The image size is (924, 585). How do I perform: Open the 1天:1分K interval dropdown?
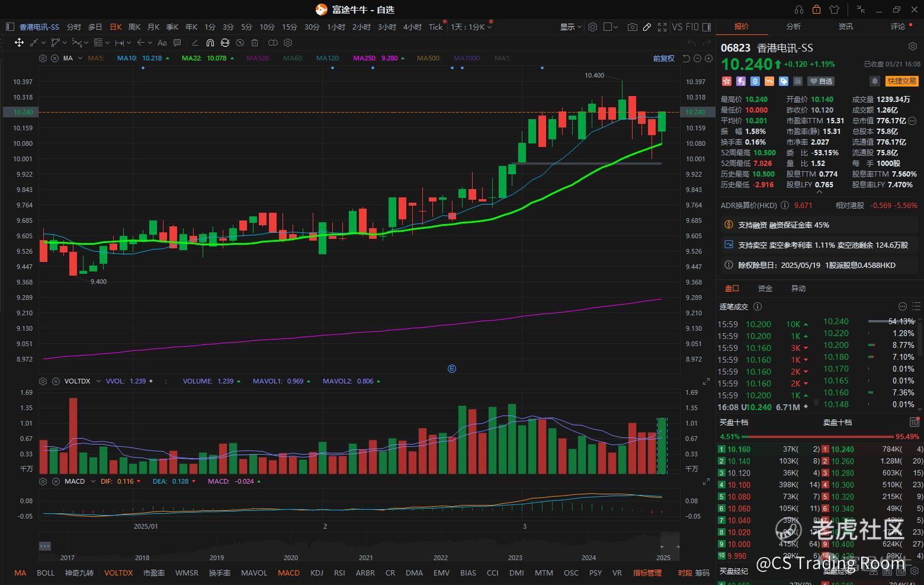point(471,27)
